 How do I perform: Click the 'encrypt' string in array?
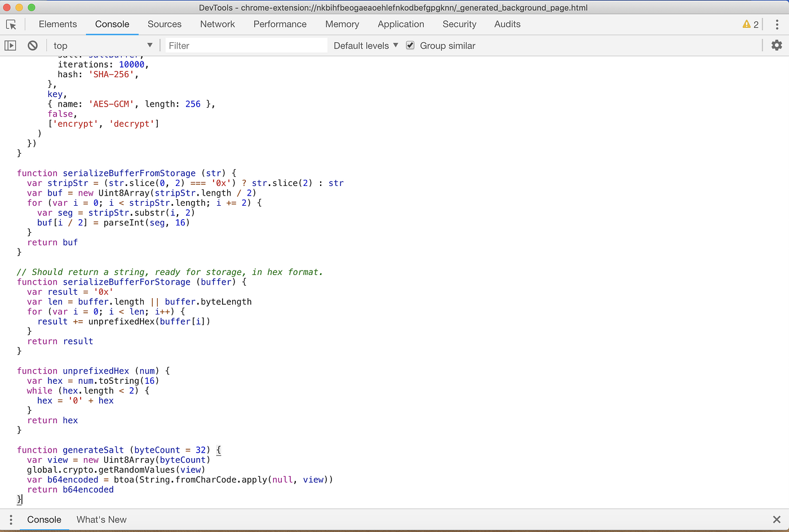pos(76,124)
